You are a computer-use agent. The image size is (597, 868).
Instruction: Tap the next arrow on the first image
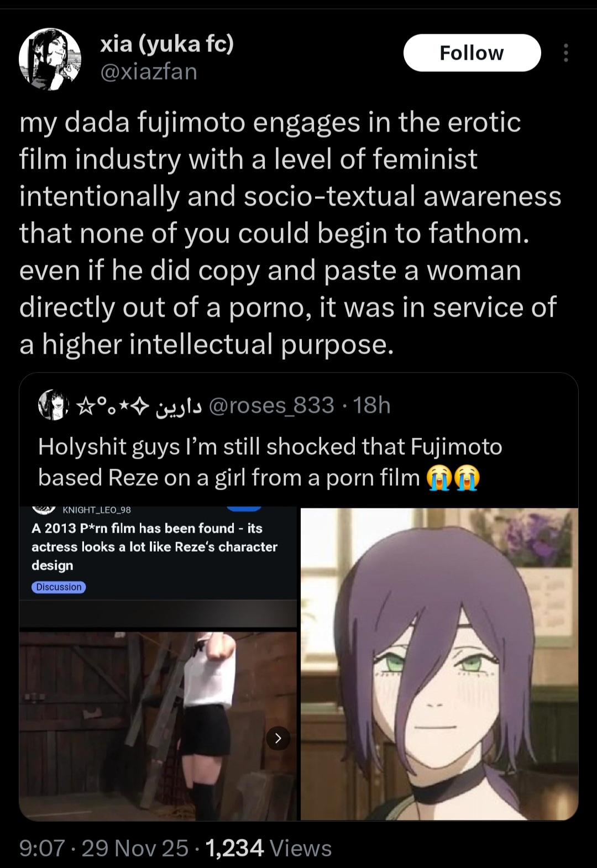pos(278,738)
